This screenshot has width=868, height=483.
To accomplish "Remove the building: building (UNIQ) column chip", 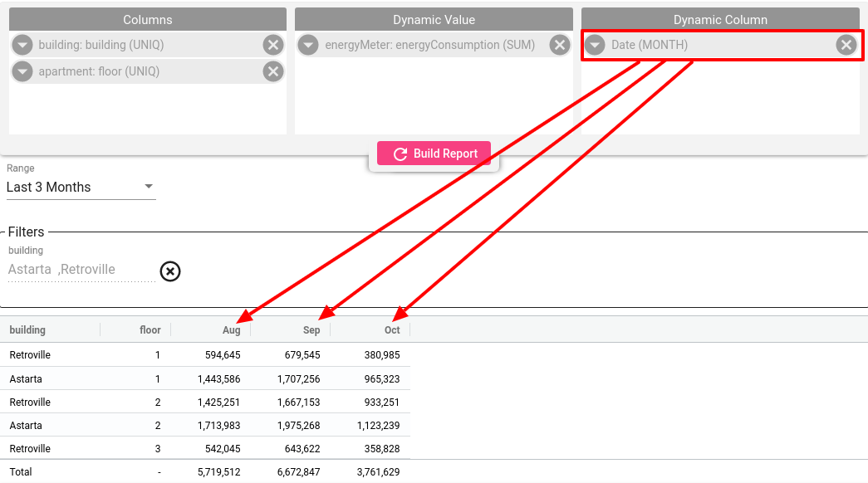I will 273,45.
